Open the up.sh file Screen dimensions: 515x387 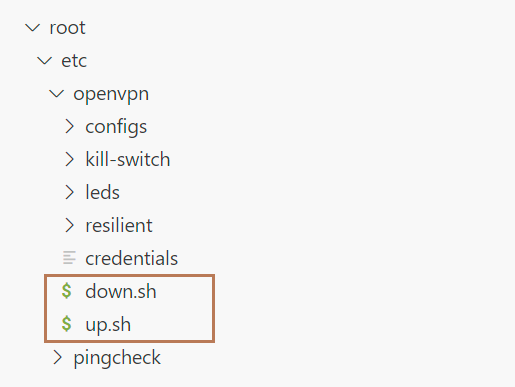point(108,325)
